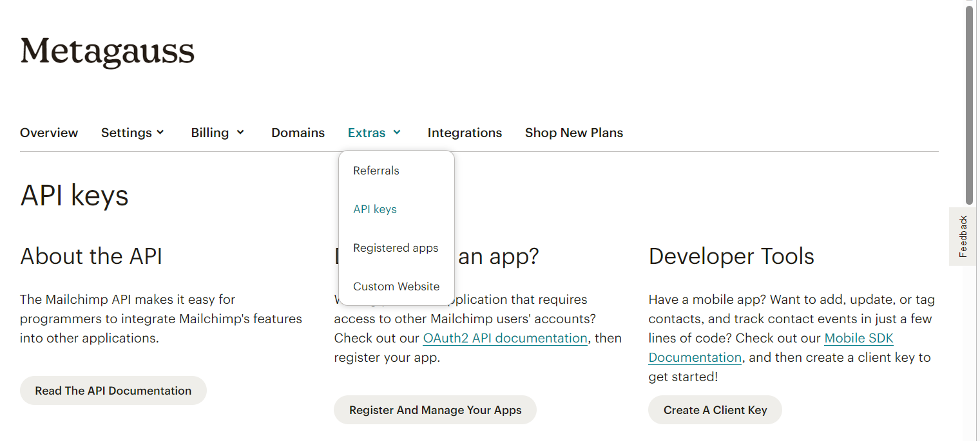Screen dimensions: 980x441
Task: Open the Overview tab
Action: click(49, 133)
